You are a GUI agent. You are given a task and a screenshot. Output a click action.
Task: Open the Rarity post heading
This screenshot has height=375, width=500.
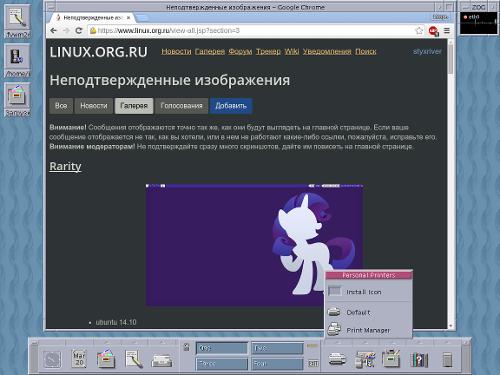65,166
